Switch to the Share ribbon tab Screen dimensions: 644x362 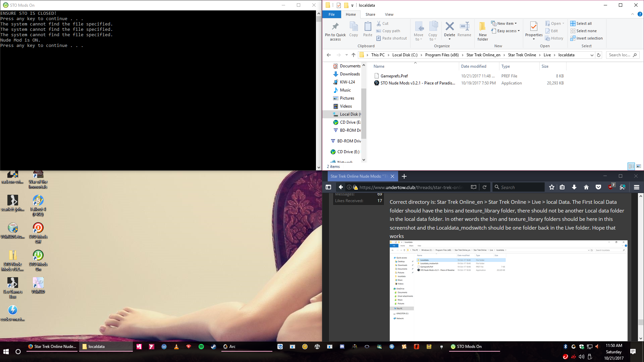pos(370,14)
